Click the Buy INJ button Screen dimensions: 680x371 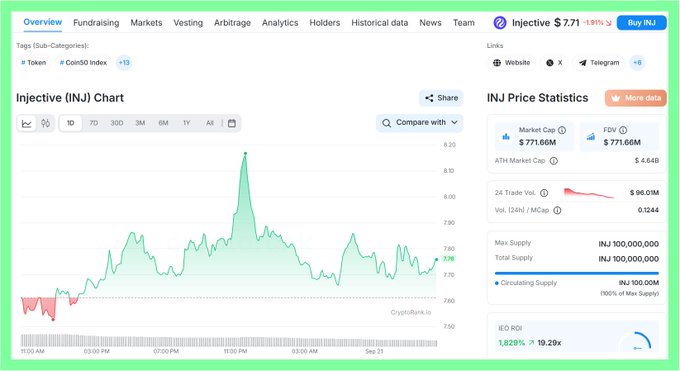coord(641,23)
